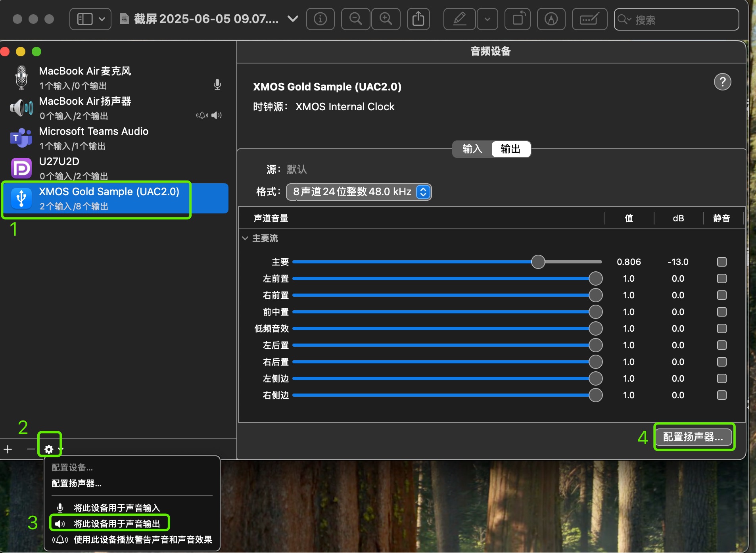Choose 使用此设备播放警告声音和声音效果 menu item

132,540
